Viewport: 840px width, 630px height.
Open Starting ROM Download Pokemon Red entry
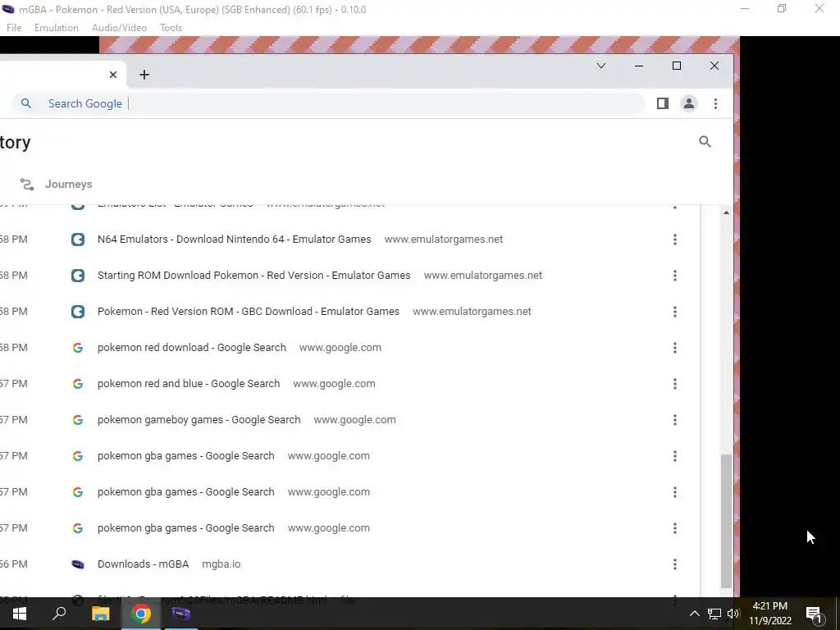(254, 276)
